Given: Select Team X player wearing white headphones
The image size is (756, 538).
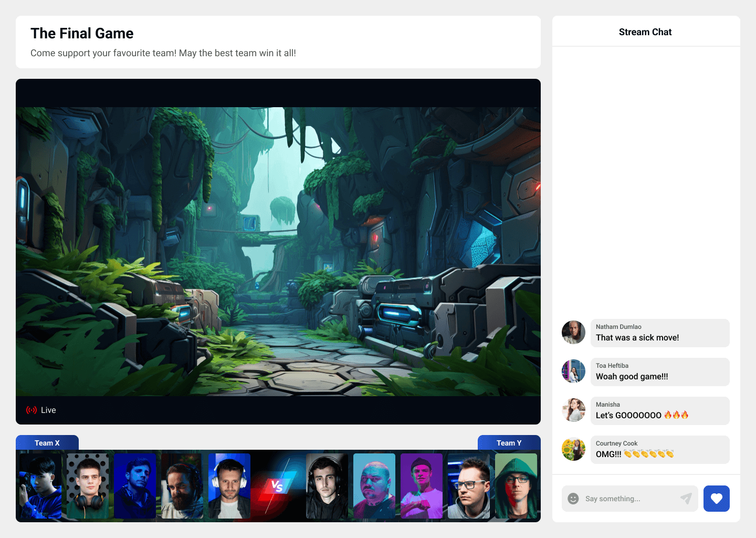Looking at the screenshot, I should 229,486.
